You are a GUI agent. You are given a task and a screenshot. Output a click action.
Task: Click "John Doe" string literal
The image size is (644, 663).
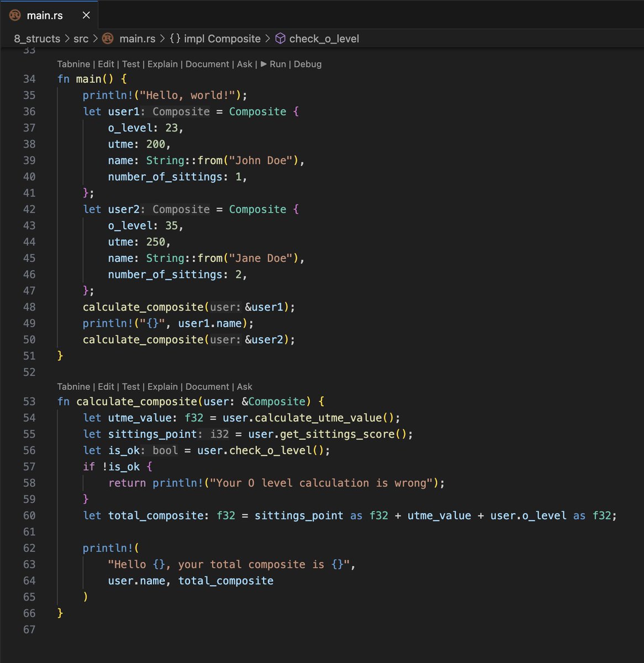tap(261, 160)
